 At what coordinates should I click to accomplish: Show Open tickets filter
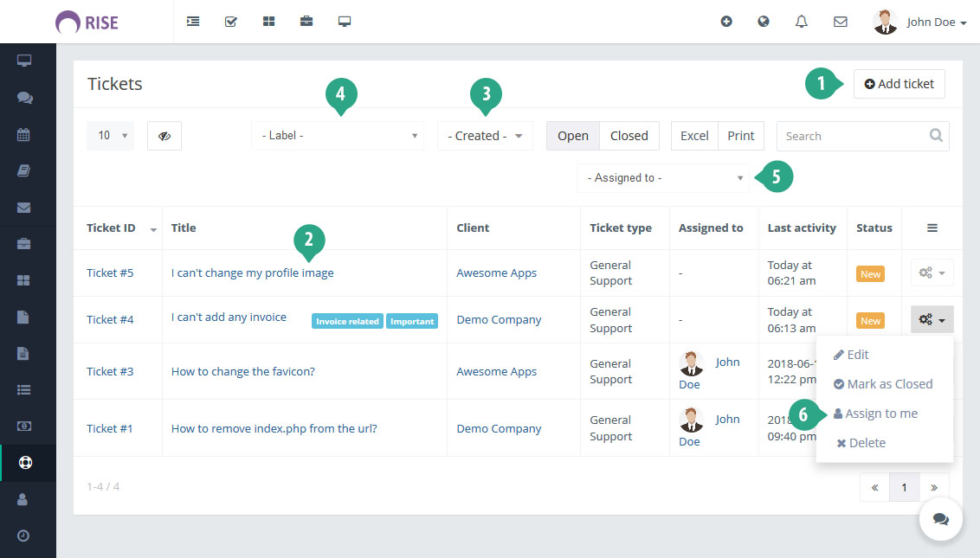tap(573, 136)
